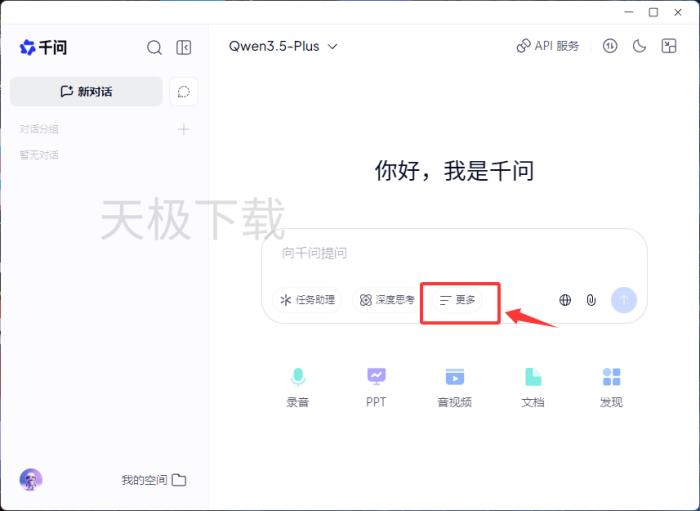Start a 新对话 new chat
Viewport: 700px width, 511px height.
pos(86,91)
